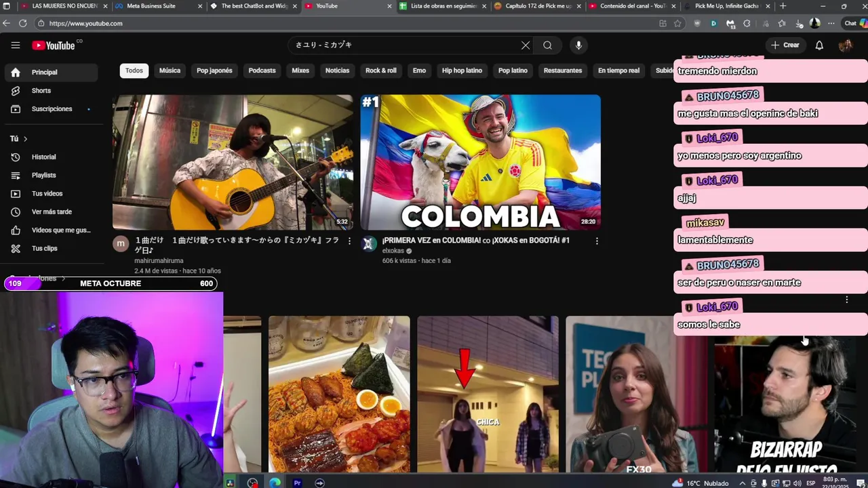Switch to Capítulo 172 de Pick me up tab
The image size is (868, 488).
pyautogui.click(x=538, y=6)
